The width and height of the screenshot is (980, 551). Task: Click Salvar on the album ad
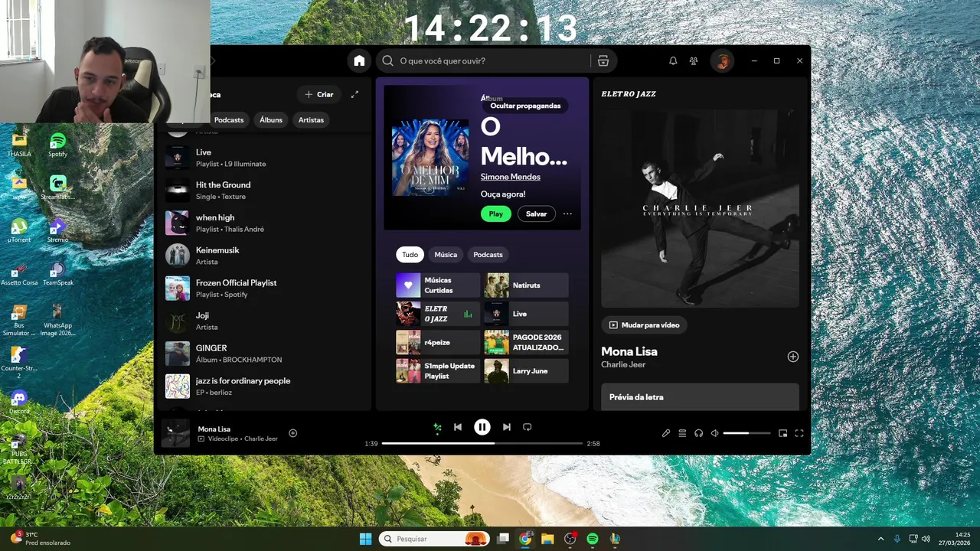tap(536, 214)
